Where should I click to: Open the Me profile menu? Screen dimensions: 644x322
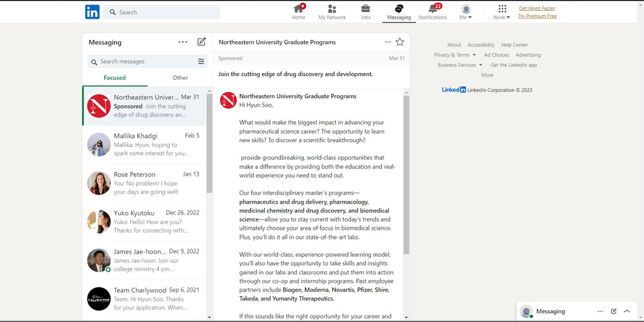click(466, 12)
